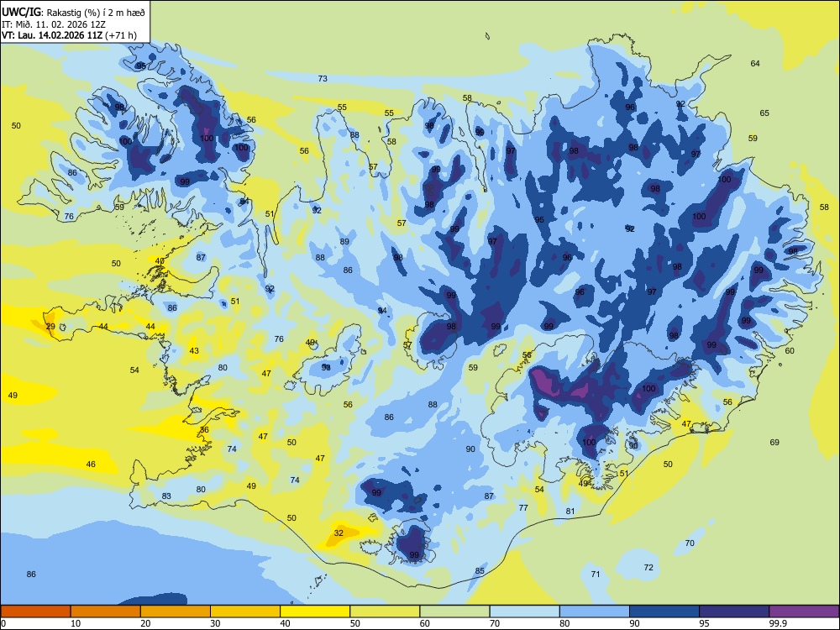Click the 10 tick label on color scale

[76, 623]
